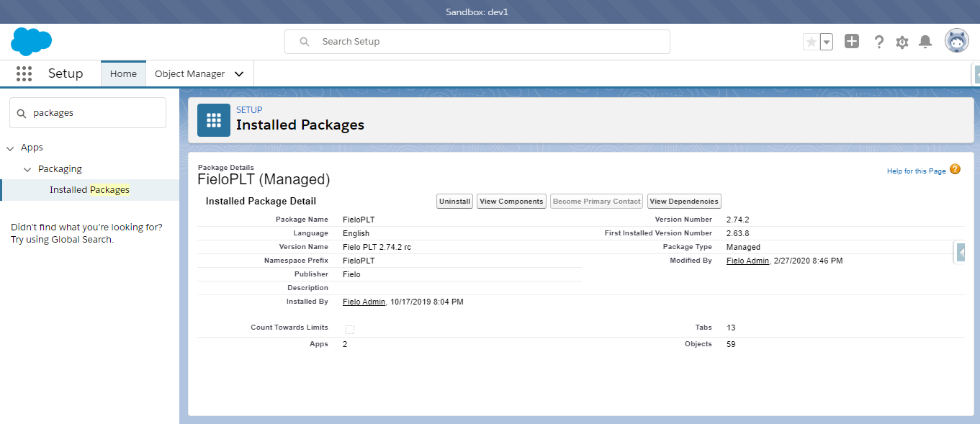Image resolution: width=980 pixels, height=424 pixels.
Task: Collapse the Packaging tree node
Action: 27,170
